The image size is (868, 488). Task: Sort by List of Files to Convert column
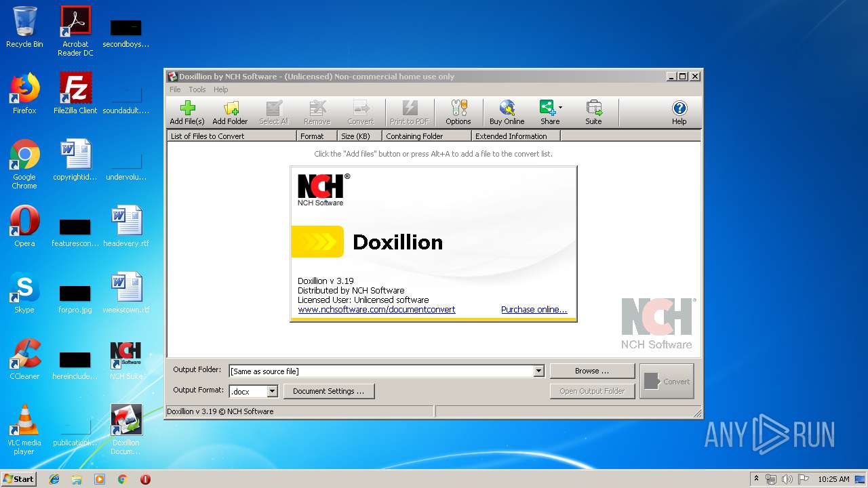(232, 136)
